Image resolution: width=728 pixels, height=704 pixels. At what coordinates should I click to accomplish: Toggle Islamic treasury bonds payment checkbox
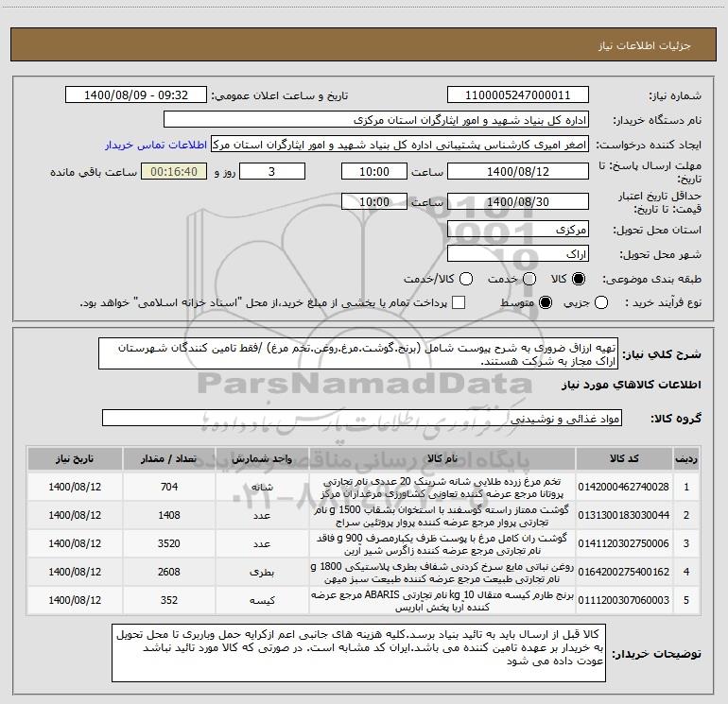click(x=459, y=302)
